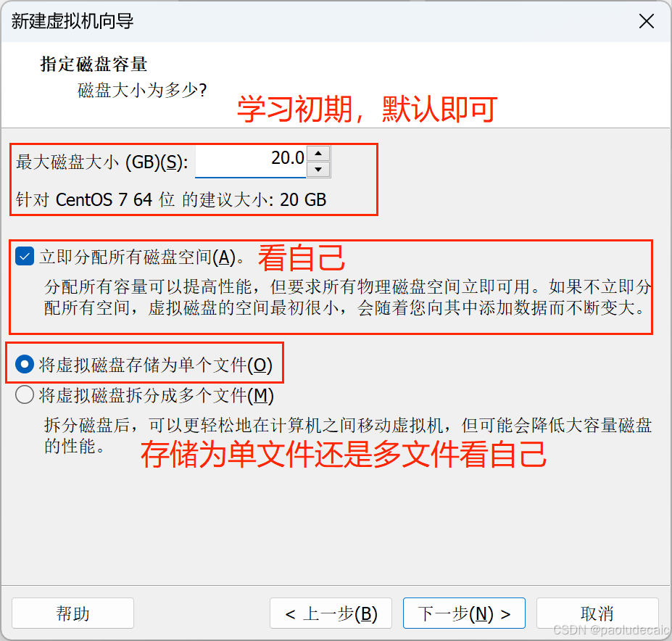Proceed with the 下一步(N) button
Screen dimensions: 672x641
(464, 613)
